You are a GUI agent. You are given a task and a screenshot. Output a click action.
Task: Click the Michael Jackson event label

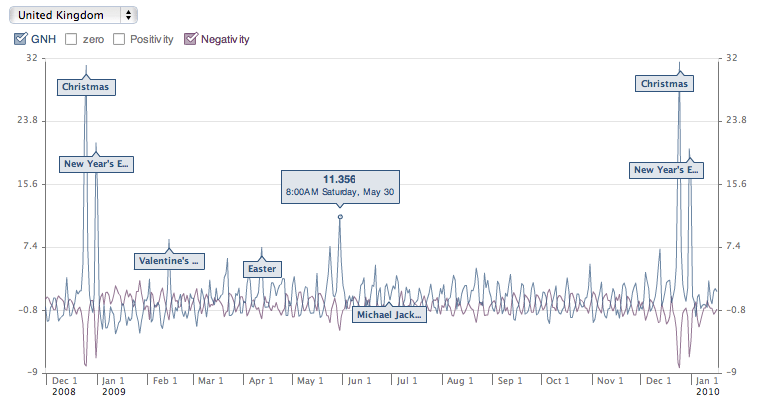[x=389, y=315]
